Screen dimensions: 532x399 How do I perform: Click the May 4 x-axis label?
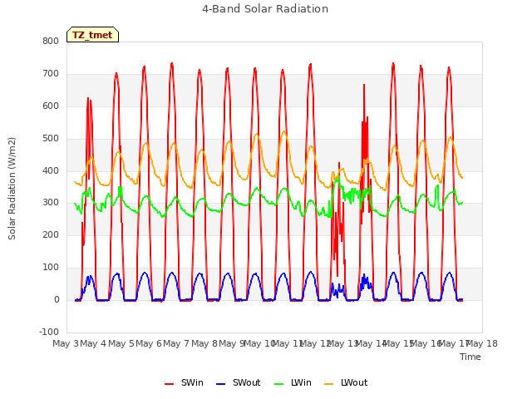(x=93, y=343)
